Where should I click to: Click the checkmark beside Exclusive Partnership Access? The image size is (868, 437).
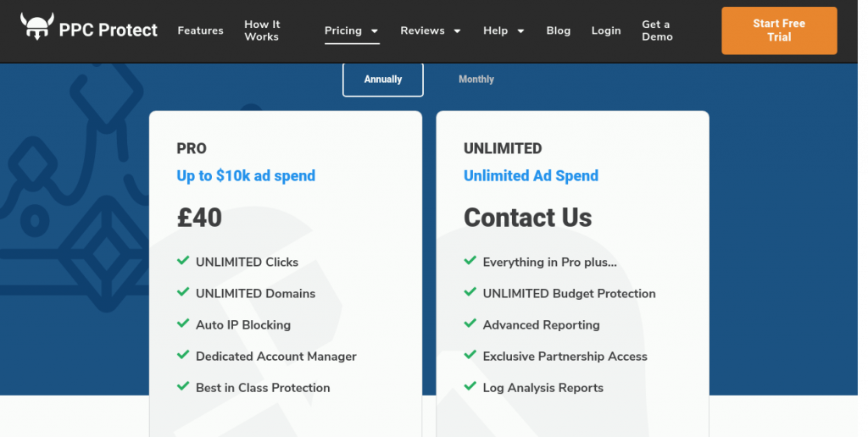(470, 355)
